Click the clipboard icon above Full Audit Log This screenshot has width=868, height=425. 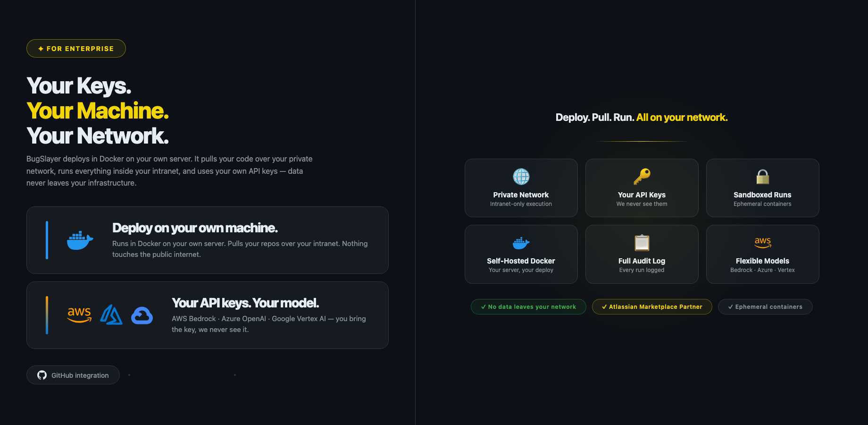pyautogui.click(x=642, y=243)
